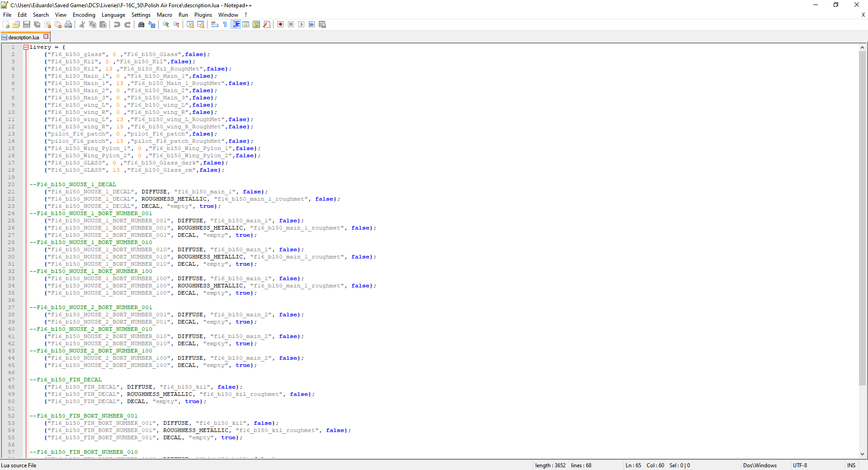Zoom out using the magnifier minus icon
This screenshot has width=868, height=470.
(x=176, y=24)
